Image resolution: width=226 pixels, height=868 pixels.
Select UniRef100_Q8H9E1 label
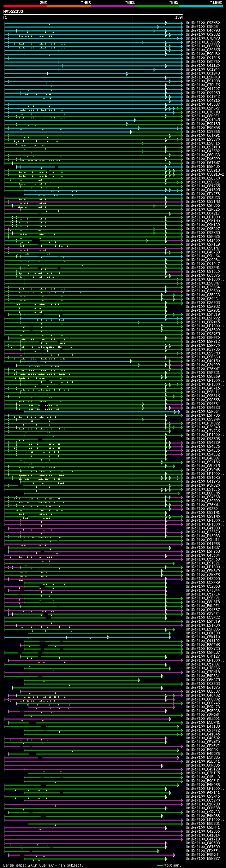203,116
